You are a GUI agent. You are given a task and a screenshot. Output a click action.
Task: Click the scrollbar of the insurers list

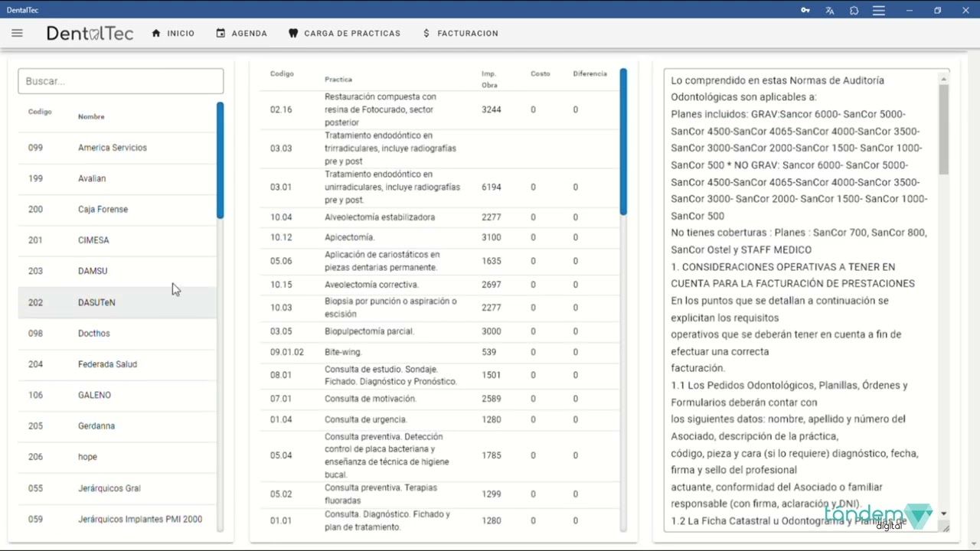click(x=220, y=161)
